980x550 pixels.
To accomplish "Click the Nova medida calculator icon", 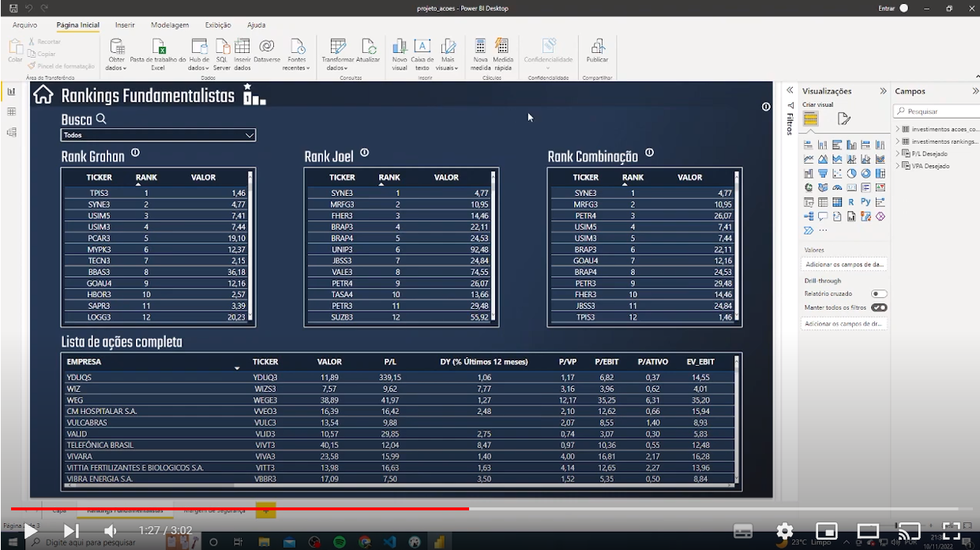I will [x=480, y=46].
